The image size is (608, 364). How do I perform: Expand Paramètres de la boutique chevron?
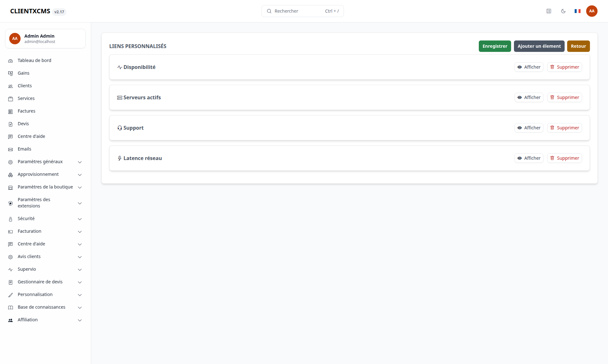point(80,187)
